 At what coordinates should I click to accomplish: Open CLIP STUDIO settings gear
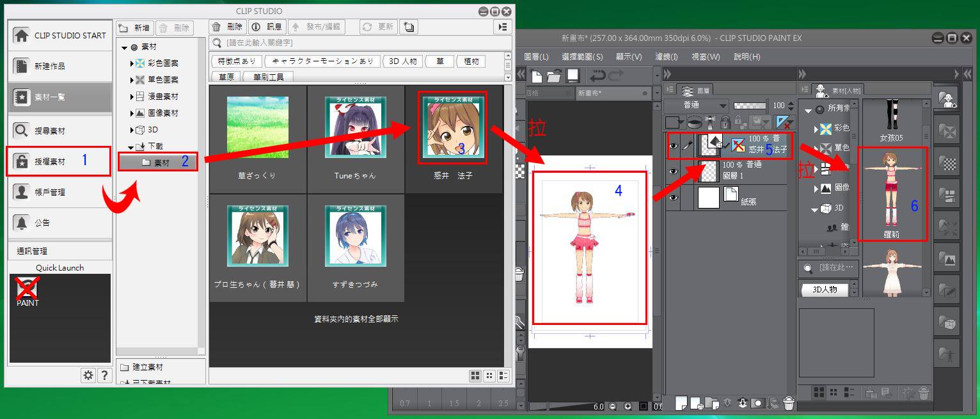(89, 376)
